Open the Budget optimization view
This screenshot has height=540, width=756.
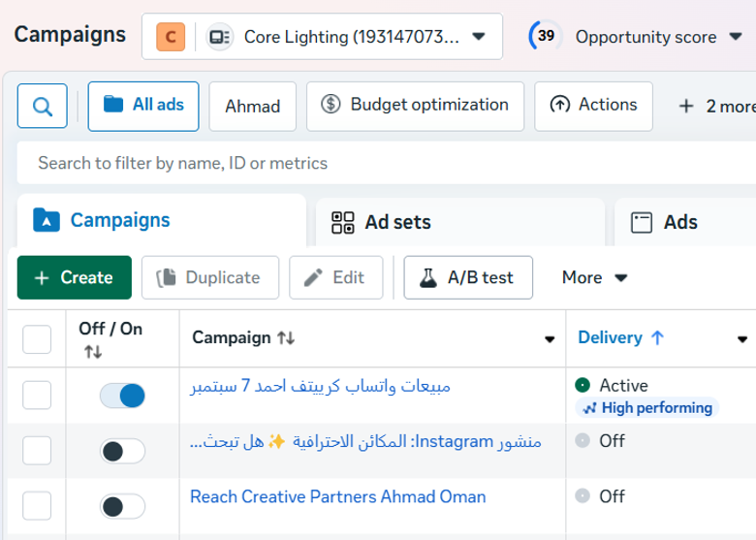point(415,106)
